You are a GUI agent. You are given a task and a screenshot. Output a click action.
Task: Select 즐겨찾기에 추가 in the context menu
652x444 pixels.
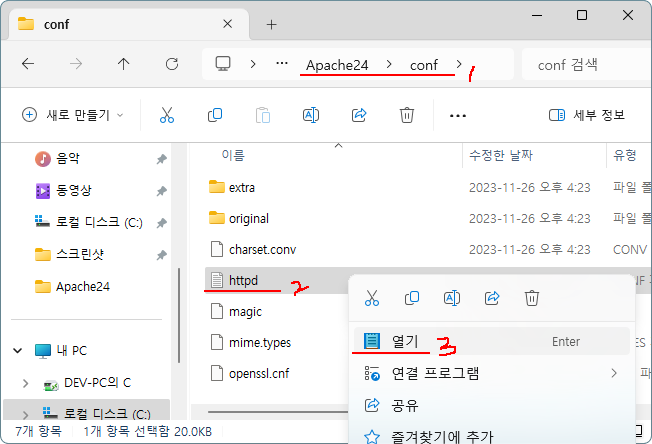(491, 436)
